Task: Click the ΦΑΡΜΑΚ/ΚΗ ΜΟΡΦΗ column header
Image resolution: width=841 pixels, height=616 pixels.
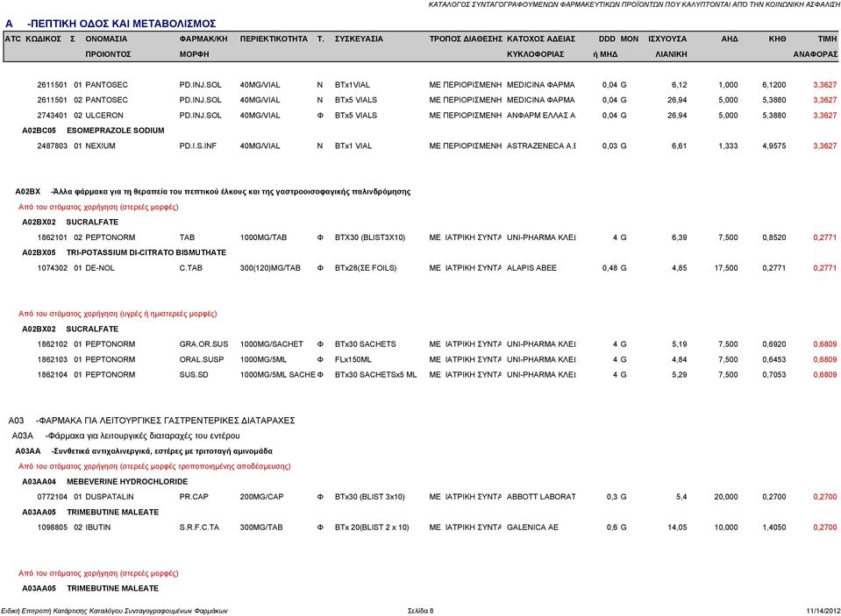Action: coord(203,46)
